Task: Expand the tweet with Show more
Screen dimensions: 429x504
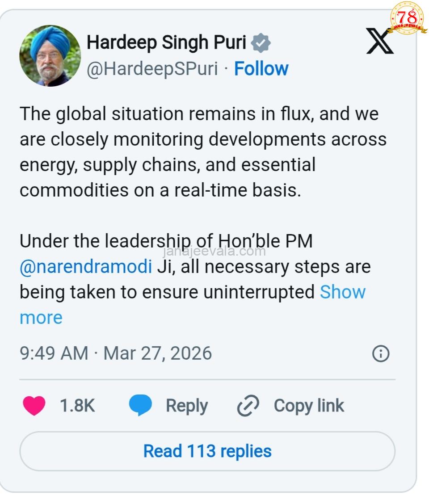Action: pos(342,292)
